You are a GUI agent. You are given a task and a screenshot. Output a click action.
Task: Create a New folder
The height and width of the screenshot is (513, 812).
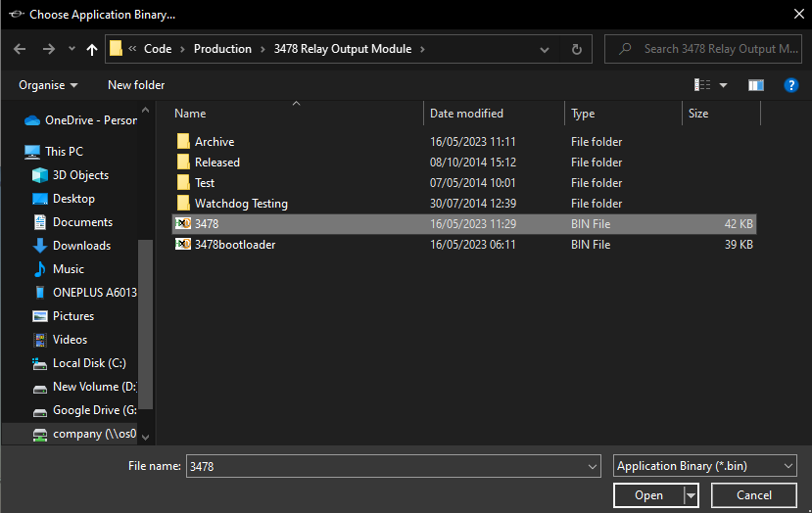pyautogui.click(x=136, y=85)
